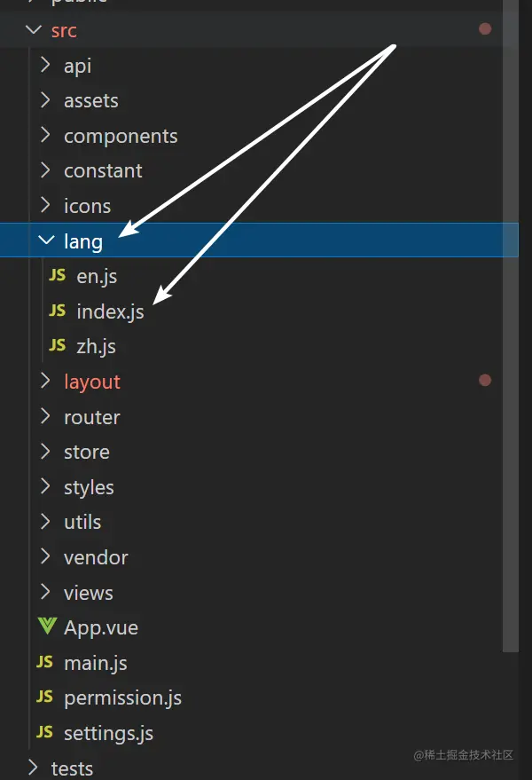
Task: Expand the tests folder chevron
Action: click(x=34, y=768)
